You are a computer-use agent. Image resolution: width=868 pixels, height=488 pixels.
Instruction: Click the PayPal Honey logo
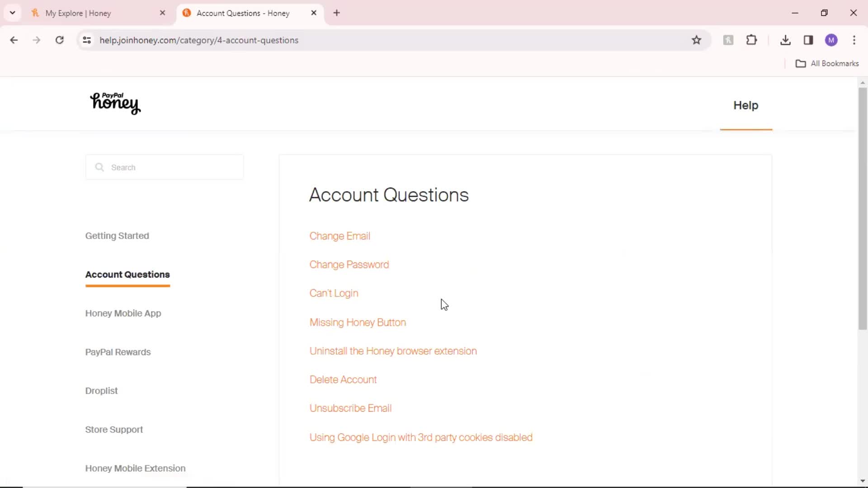(115, 103)
